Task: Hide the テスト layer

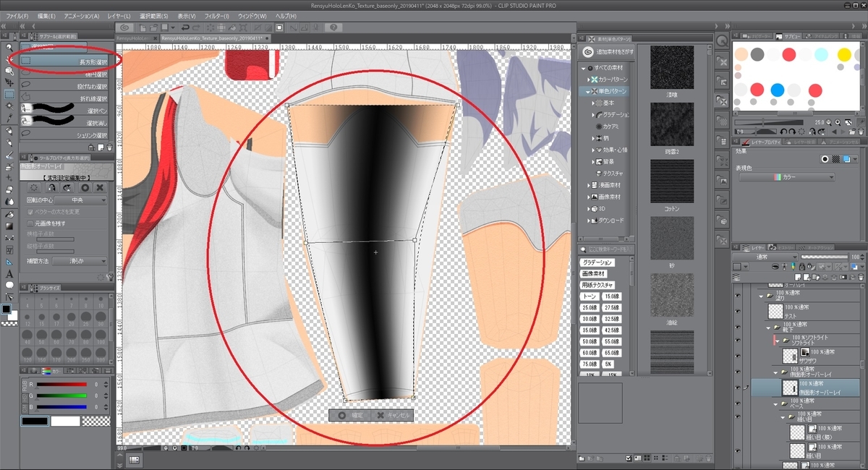Action: tap(738, 311)
